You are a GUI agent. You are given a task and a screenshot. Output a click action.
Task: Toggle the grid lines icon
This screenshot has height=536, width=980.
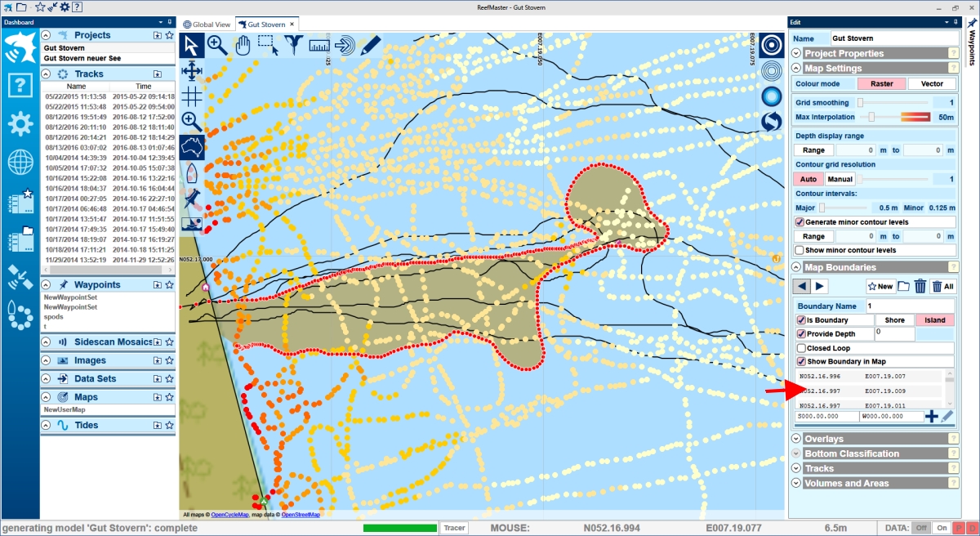click(x=191, y=97)
